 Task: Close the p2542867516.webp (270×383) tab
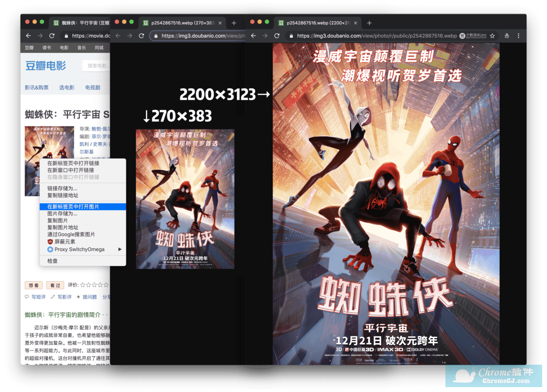pos(220,23)
